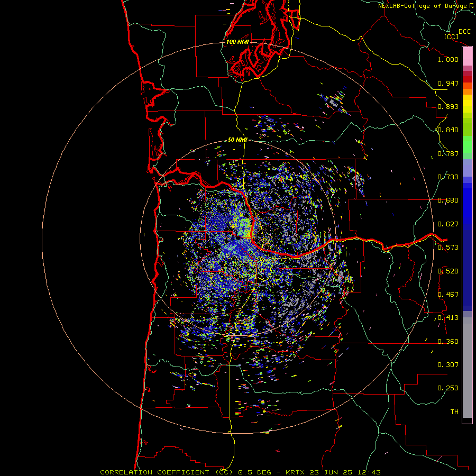The height and width of the screenshot is (476, 476).
Task: Select the lavender swatch near 0.733
Action: coord(467,168)
